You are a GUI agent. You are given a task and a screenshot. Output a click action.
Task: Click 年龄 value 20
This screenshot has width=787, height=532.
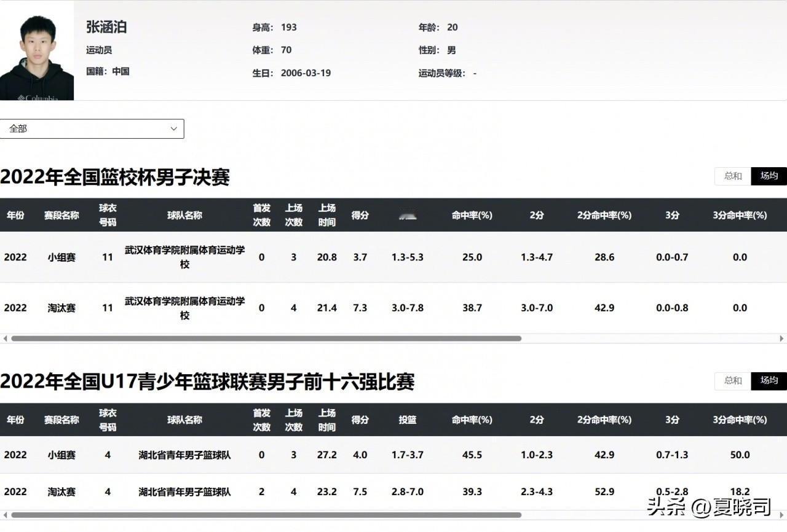pos(453,27)
